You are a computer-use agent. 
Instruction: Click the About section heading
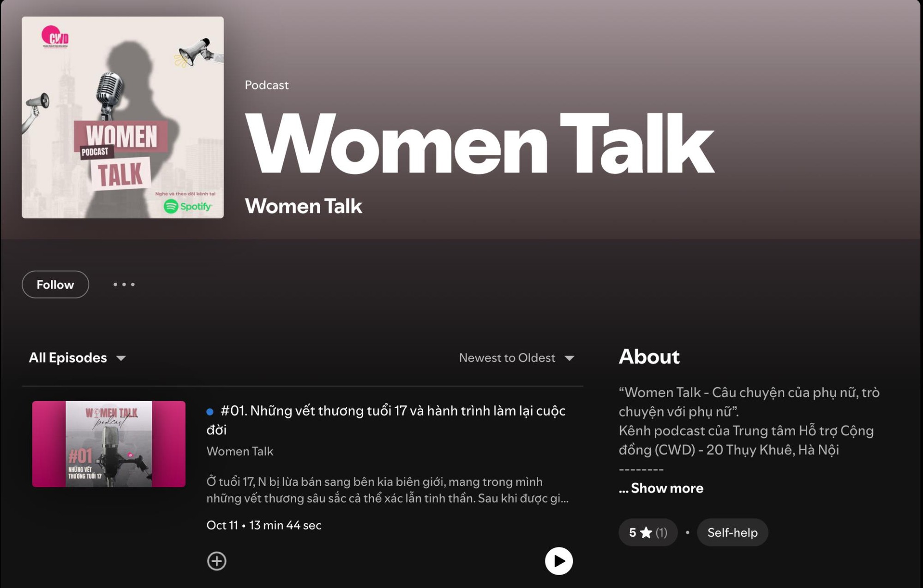[x=649, y=356]
